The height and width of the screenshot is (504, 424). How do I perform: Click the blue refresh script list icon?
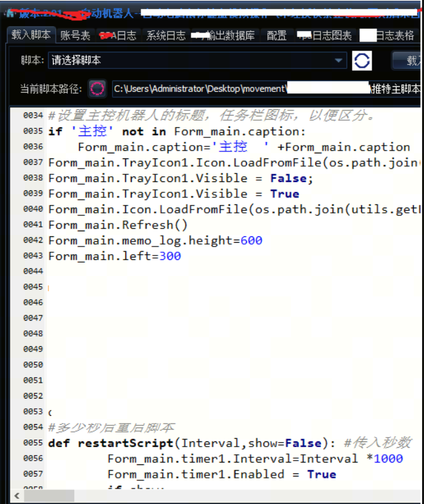[x=362, y=61]
